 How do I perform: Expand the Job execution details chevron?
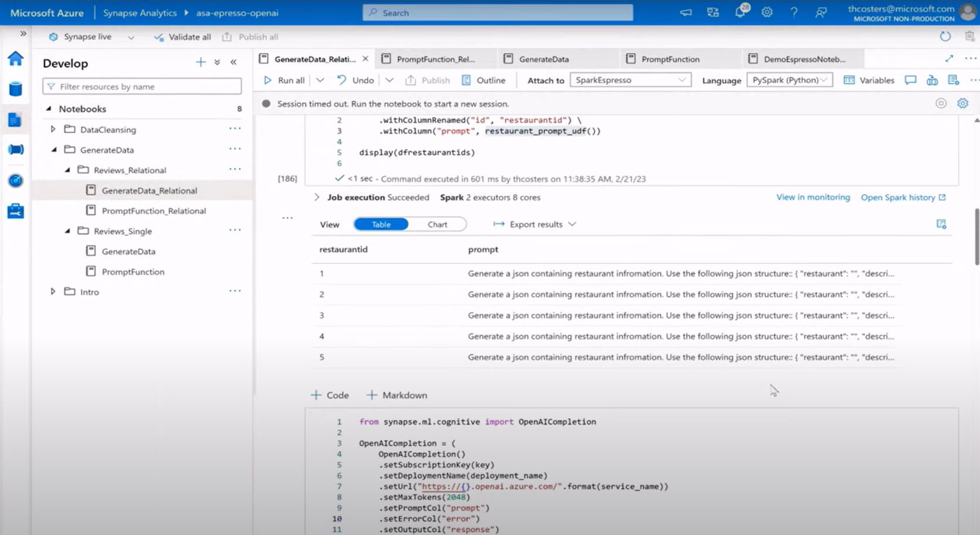point(317,197)
